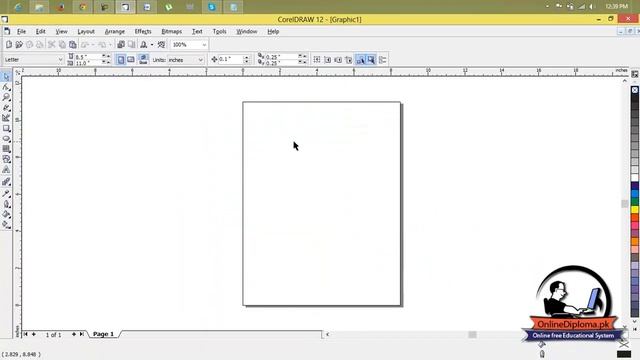Image resolution: width=640 pixels, height=360 pixels.
Task: Click the Import icon in the toolbar
Action: pyautogui.click(x=121, y=44)
